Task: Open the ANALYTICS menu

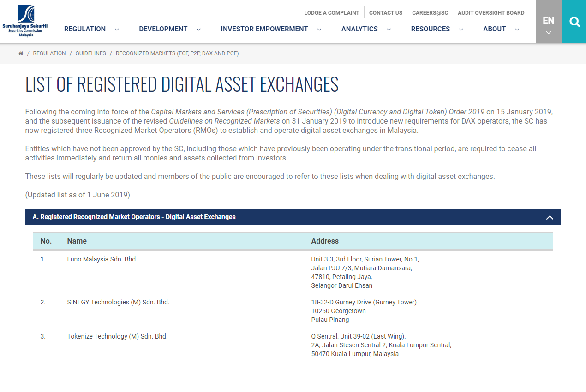Action: pyautogui.click(x=359, y=29)
